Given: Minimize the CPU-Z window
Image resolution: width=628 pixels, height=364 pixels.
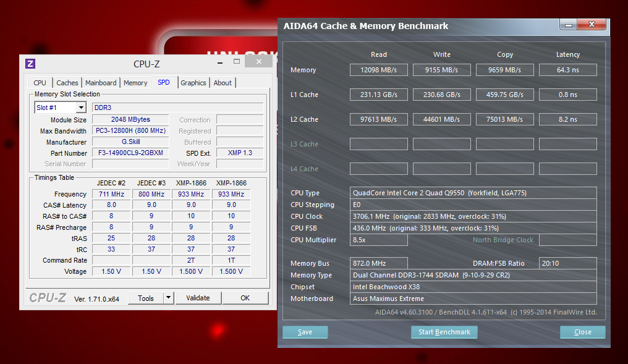Looking at the screenshot, I should click(x=219, y=62).
